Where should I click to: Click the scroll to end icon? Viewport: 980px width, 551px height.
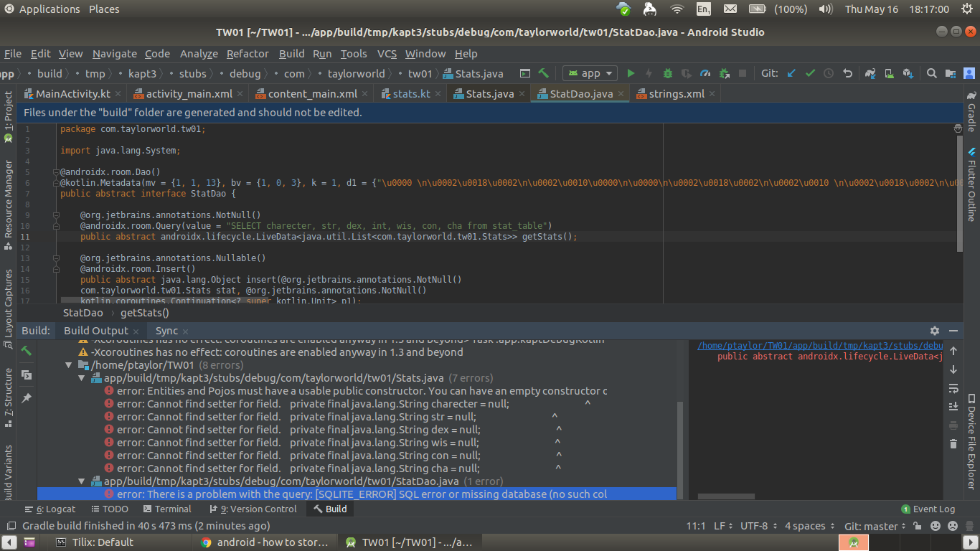coord(953,407)
